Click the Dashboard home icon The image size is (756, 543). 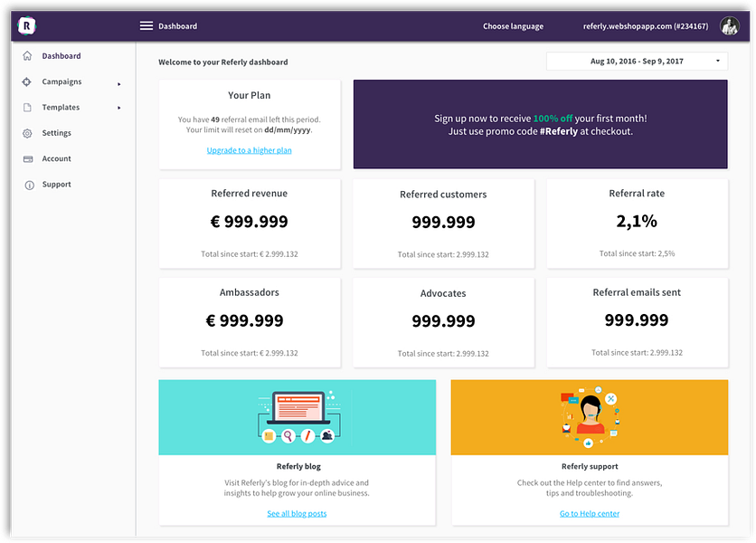pyautogui.click(x=27, y=55)
